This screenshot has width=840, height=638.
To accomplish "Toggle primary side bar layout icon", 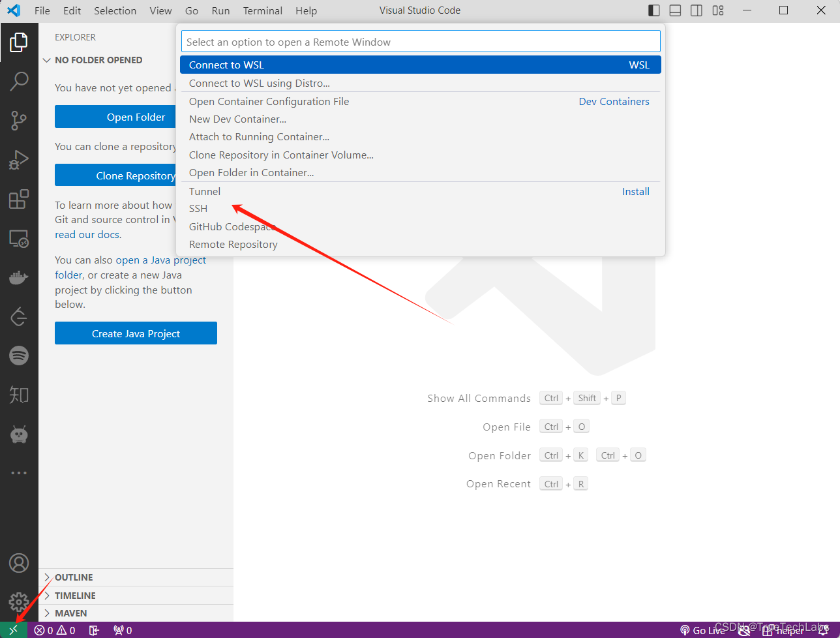I will coord(654,10).
